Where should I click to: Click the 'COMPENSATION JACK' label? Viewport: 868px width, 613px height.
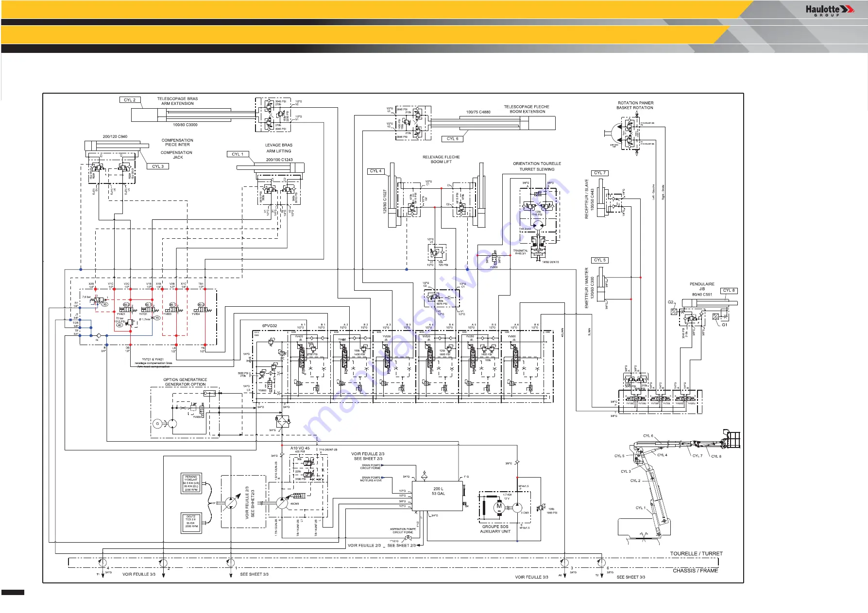(177, 155)
